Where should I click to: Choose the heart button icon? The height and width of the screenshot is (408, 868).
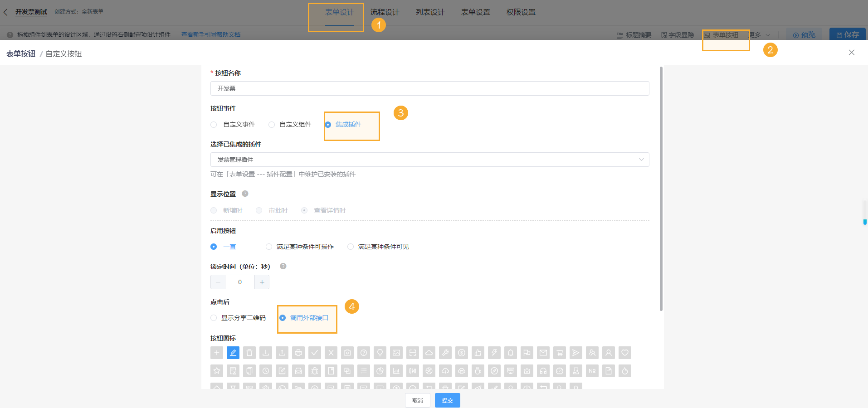(625, 353)
